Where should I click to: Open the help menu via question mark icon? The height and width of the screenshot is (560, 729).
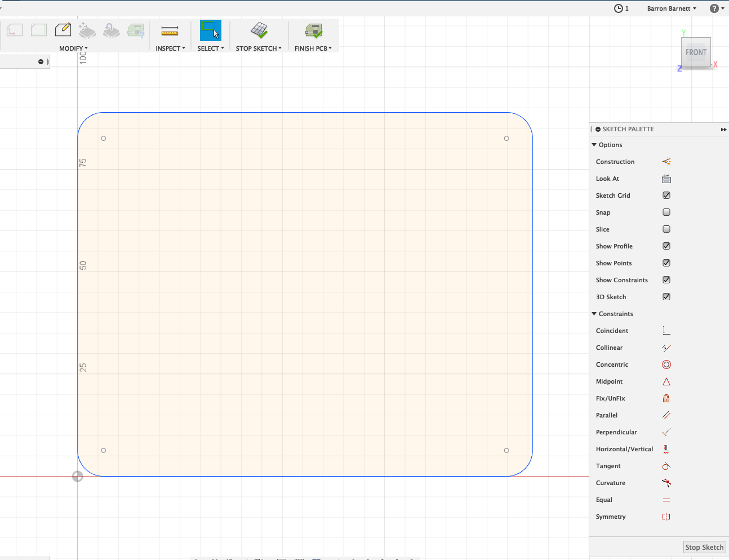point(714,8)
